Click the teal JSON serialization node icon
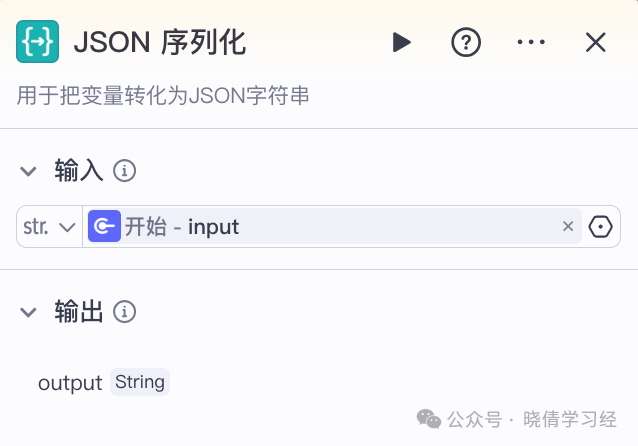The width and height of the screenshot is (638, 446). click(x=37, y=42)
